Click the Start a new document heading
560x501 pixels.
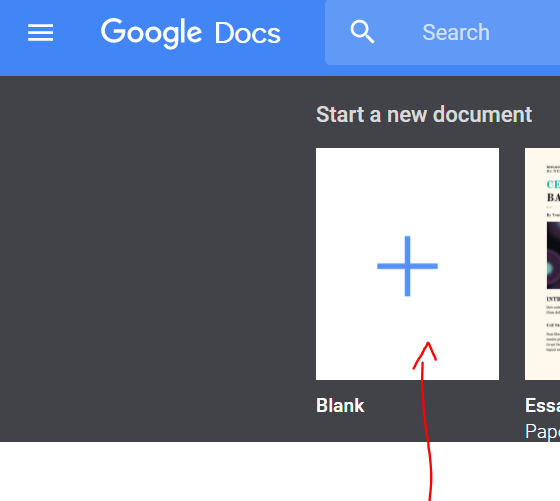pyautogui.click(x=424, y=115)
